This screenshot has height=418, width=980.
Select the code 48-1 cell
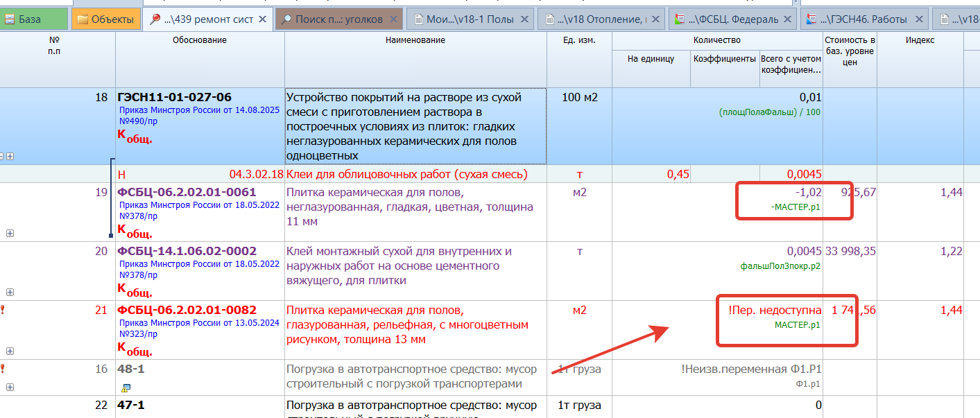coord(200,378)
